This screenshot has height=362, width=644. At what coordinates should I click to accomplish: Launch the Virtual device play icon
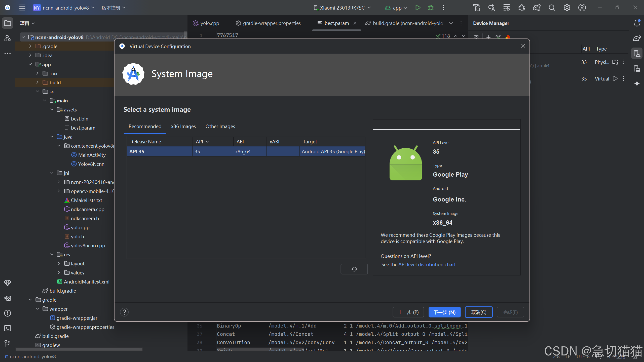point(615,79)
